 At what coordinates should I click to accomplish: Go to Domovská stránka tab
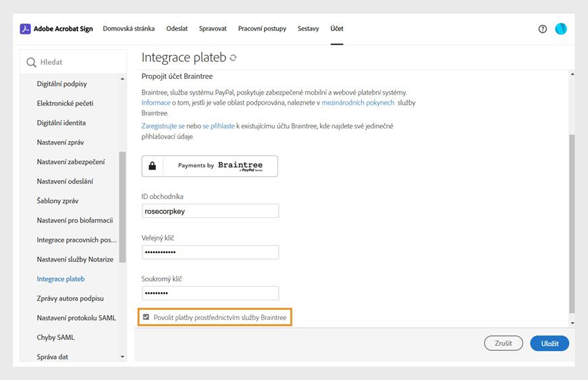click(129, 28)
